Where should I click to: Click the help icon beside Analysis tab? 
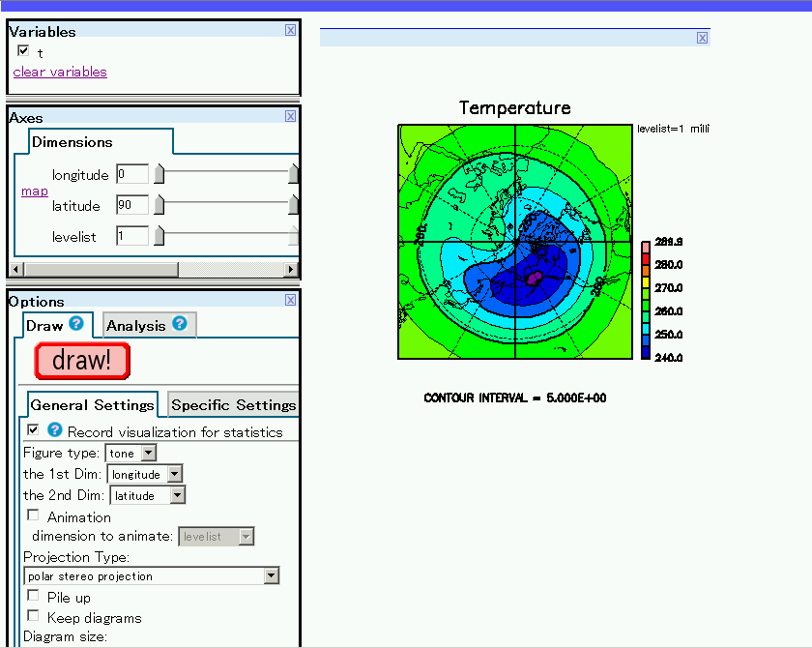click(179, 324)
